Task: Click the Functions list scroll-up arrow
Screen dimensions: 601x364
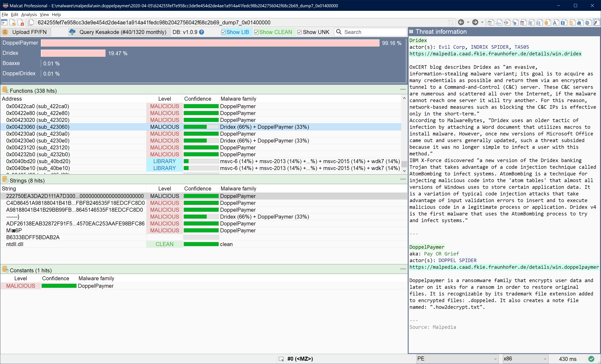Action: pyautogui.click(x=404, y=98)
